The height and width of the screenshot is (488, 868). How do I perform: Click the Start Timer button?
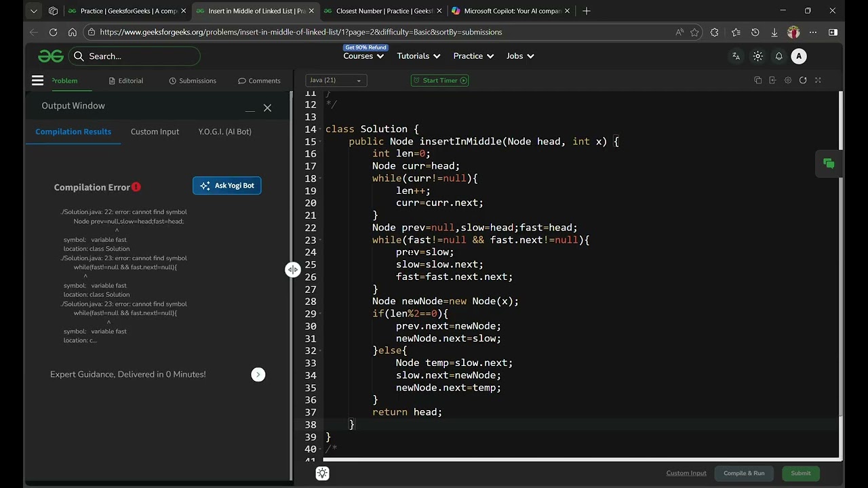[439, 80]
